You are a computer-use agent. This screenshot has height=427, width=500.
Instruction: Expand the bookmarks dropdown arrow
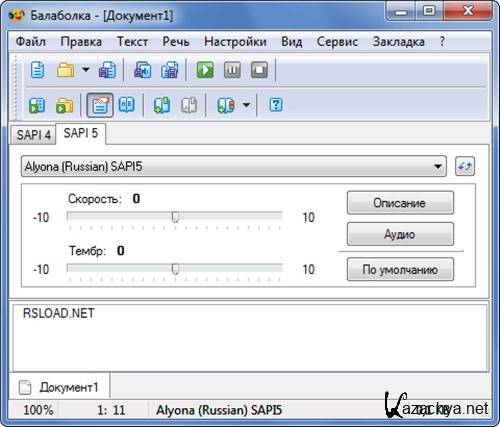coord(246,105)
